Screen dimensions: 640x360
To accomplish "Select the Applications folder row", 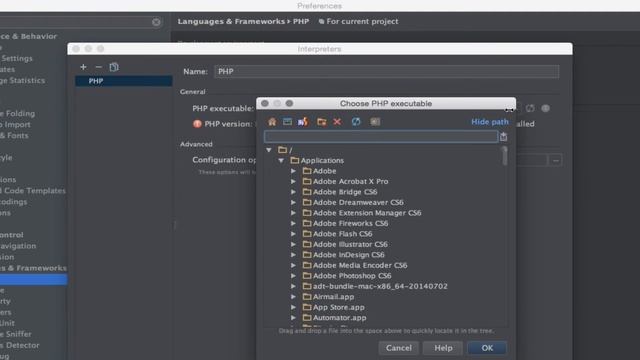I will [317, 160].
